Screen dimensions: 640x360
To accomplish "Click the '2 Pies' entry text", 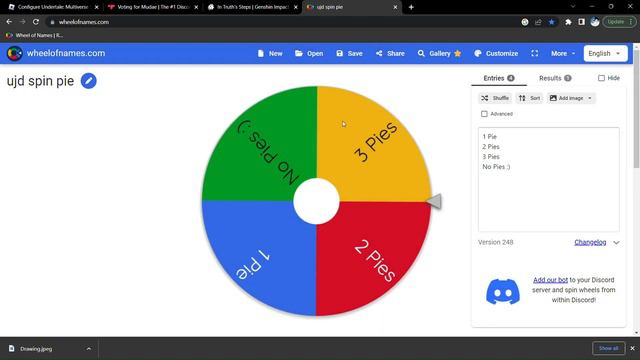I will (x=491, y=147).
